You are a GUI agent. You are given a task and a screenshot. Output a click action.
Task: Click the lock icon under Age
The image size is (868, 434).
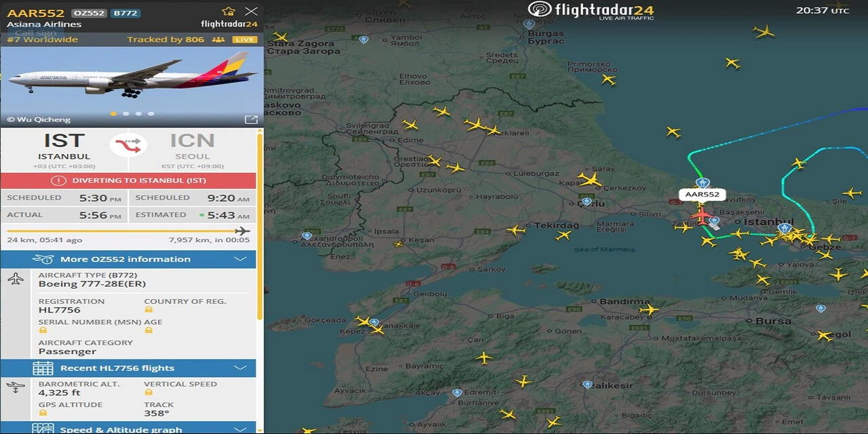tap(149, 331)
